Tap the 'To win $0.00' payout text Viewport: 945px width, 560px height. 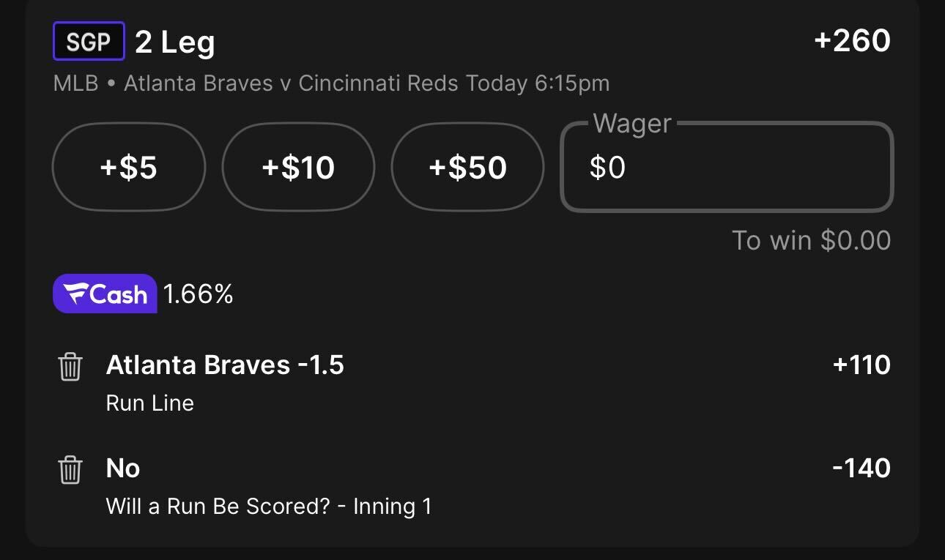(812, 240)
